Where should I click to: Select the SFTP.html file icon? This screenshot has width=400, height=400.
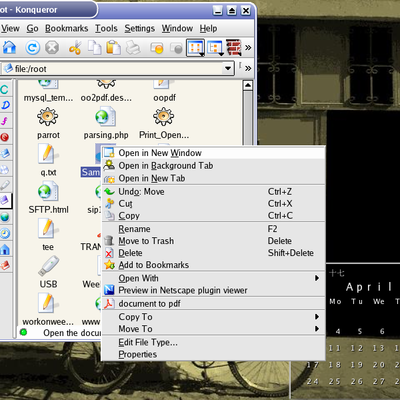pos(48,191)
